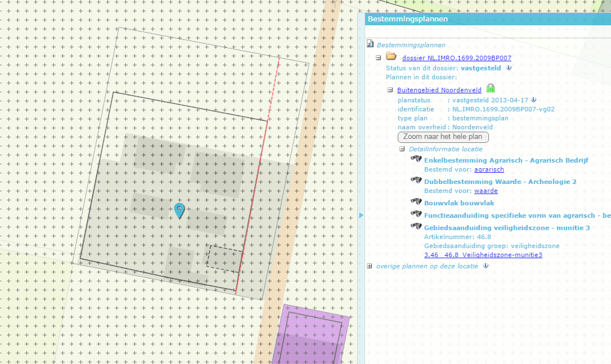The image size is (611, 364).
Task: Collapse the Detailinformatie locatie section
Action: pyautogui.click(x=402, y=149)
